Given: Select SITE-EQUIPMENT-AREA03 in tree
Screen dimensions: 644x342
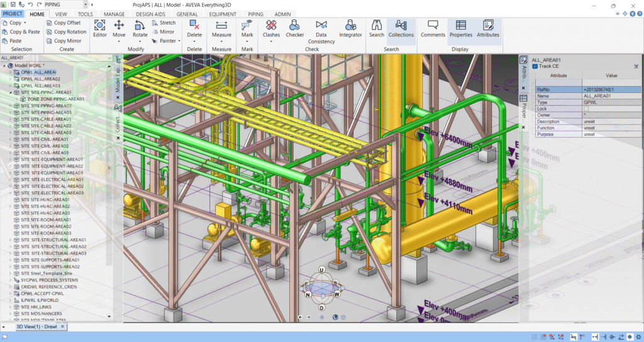Looking at the screenshot, I should click(x=48, y=173).
